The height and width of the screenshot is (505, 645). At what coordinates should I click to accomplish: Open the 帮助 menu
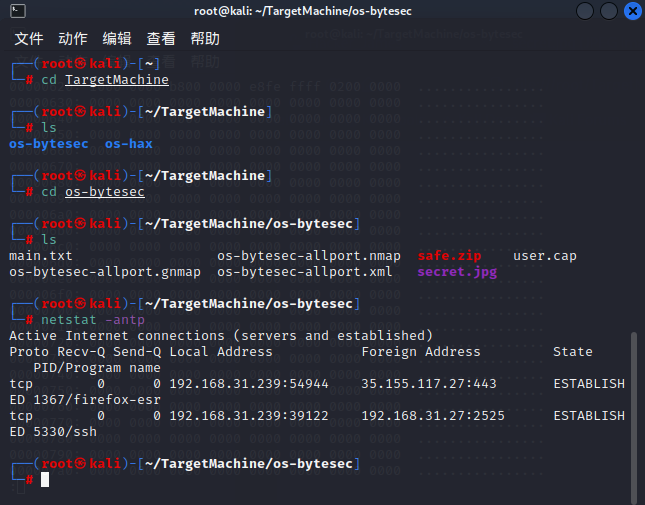pos(205,39)
